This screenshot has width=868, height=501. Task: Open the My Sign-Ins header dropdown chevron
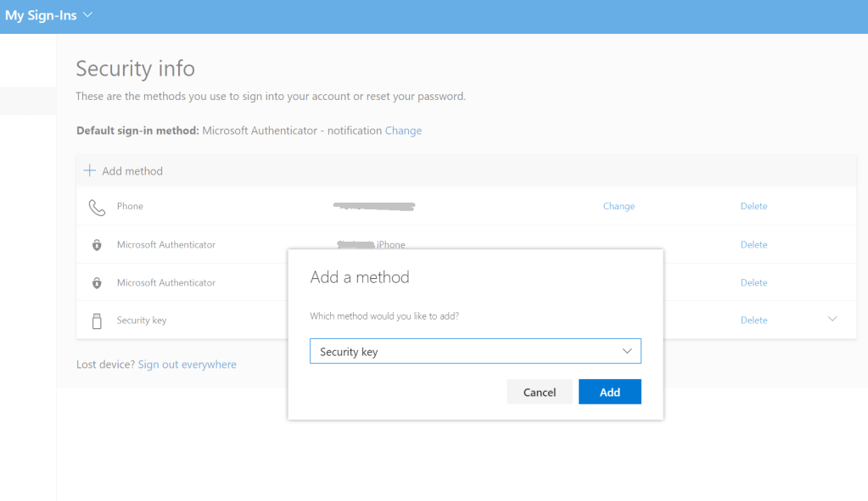pyautogui.click(x=89, y=16)
